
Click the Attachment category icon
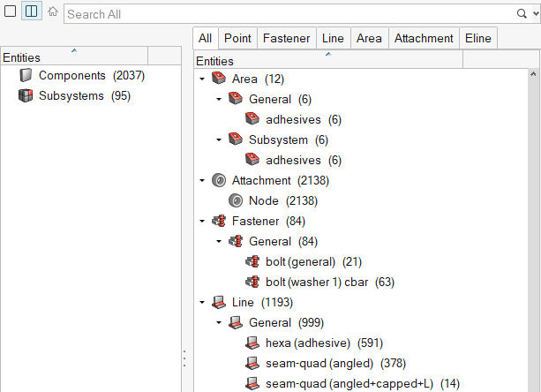point(219,181)
